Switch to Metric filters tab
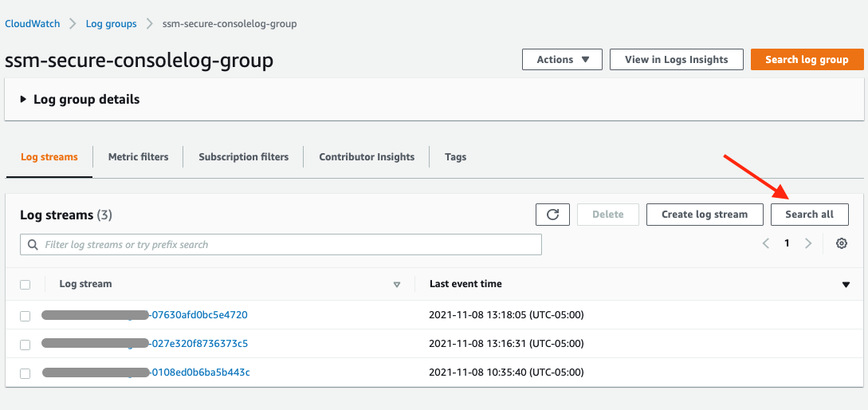868x410 pixels. click(x=139, y=157)
